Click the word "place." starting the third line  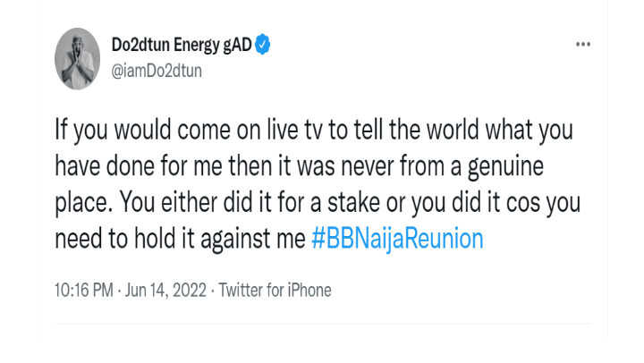click(x=84, y=203)
